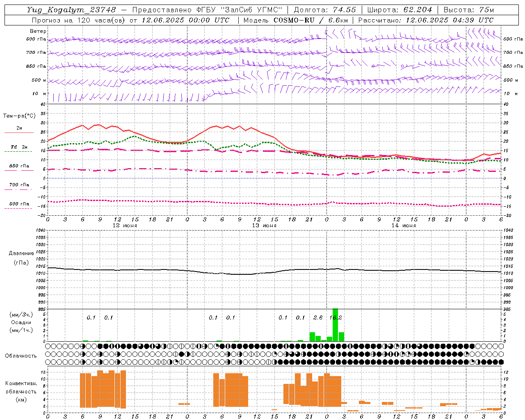The width and height of the screenshot is (525, 420).
Task: Click the station title Yug_Kogalym_23748
Action: click(x=71, y=9)
